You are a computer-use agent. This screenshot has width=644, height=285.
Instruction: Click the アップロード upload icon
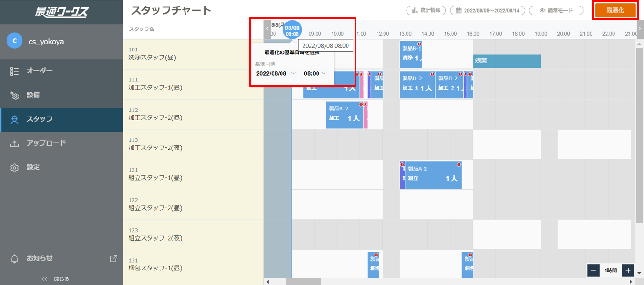click(15, 144)
